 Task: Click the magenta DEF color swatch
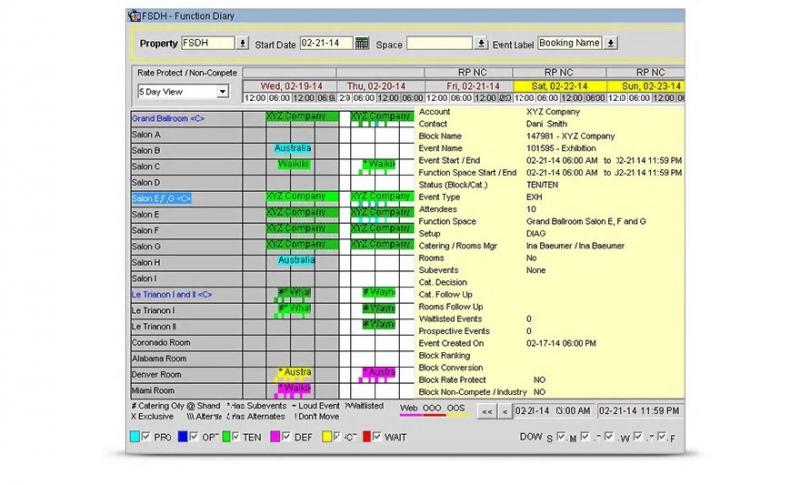[x=277, y=437]
